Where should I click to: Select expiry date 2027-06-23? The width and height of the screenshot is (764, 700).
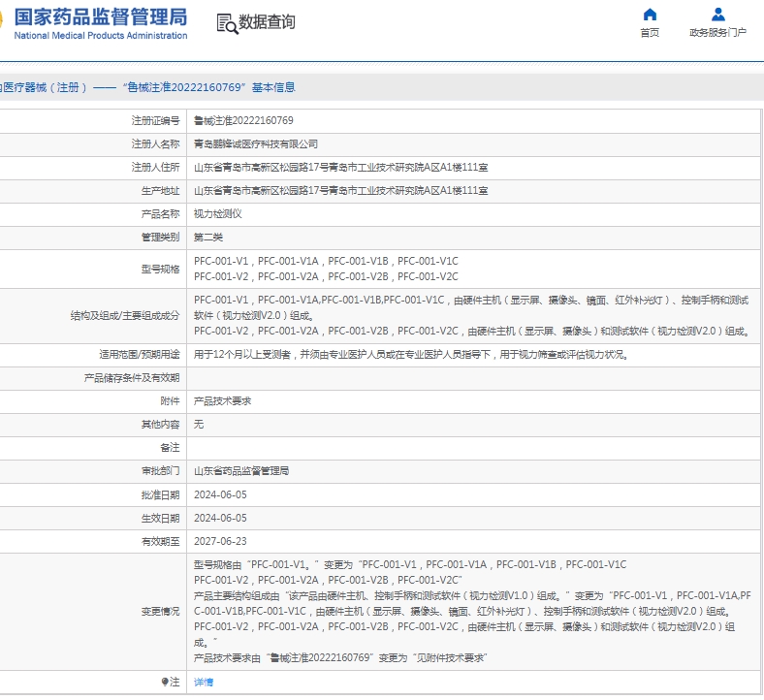pos(220,541)
